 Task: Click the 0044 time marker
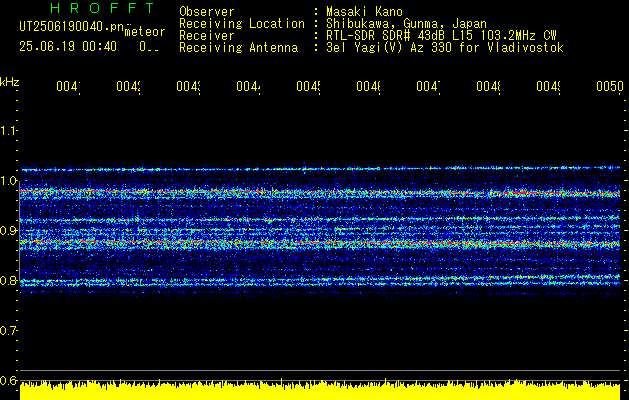tap(248, 86)
